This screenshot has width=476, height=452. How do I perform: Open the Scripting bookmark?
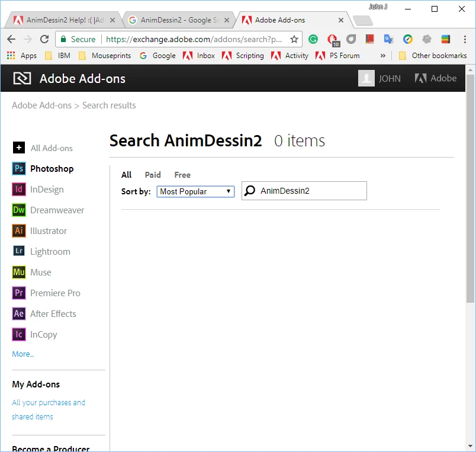tap(243, 56)
